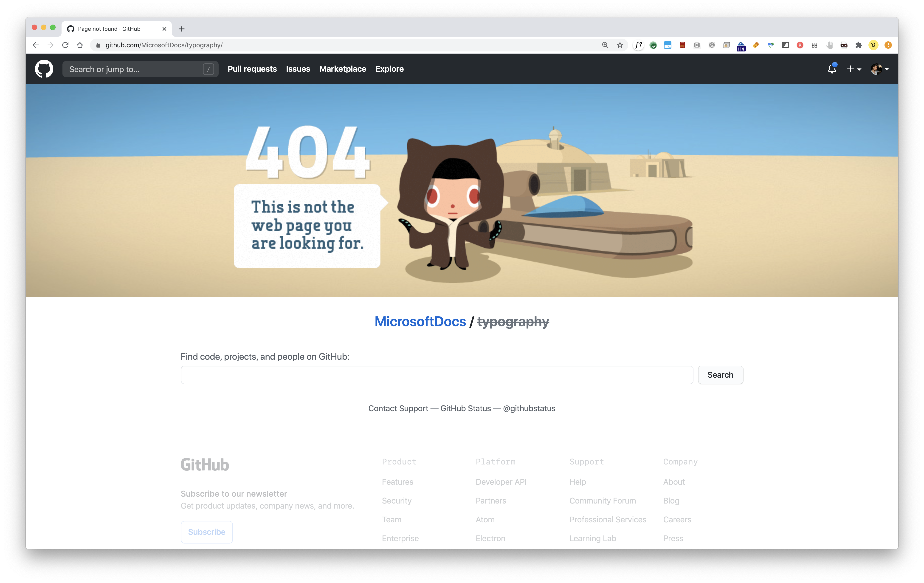Click the orange exclamation update icon
Image resolution: width=924 pixels, height=583 pixels.
888,45
